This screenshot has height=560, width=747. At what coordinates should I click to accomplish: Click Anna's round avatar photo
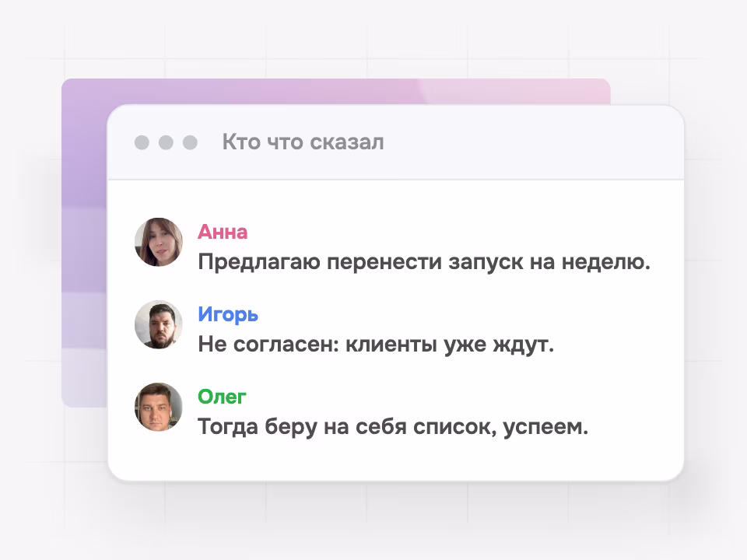click(159, 242)
